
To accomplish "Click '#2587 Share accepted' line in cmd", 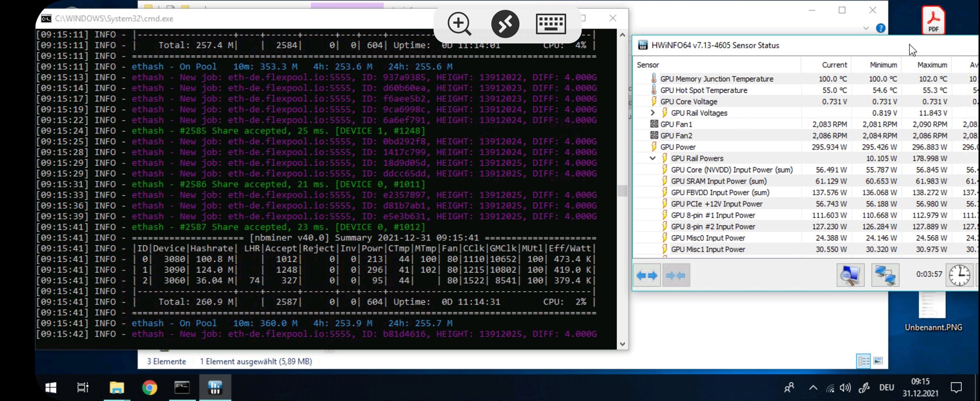I will tap(231, 227).
